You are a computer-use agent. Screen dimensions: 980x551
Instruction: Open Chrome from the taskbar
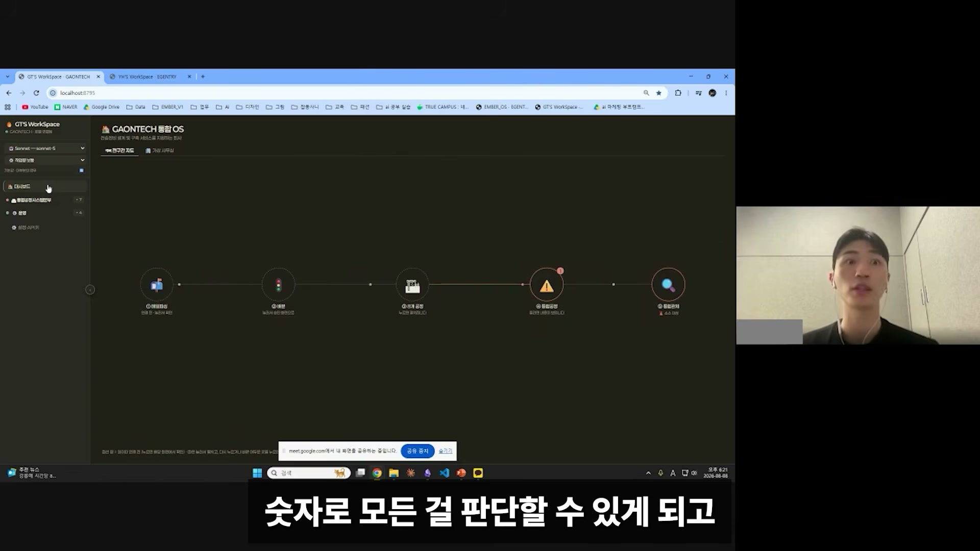click(377, 473)
